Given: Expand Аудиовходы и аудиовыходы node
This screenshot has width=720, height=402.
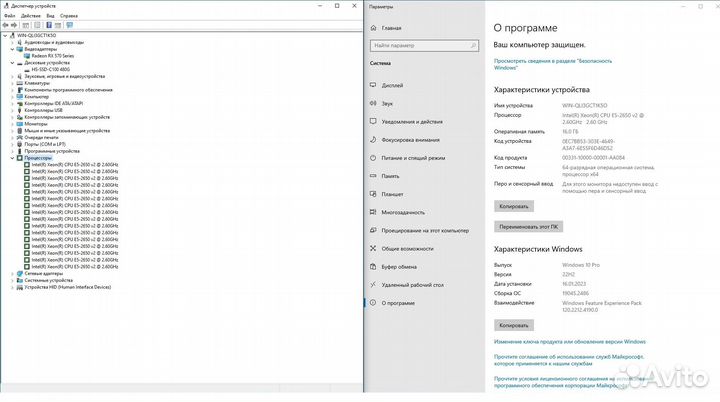Looking at the screenshot, I should [12, 42].
